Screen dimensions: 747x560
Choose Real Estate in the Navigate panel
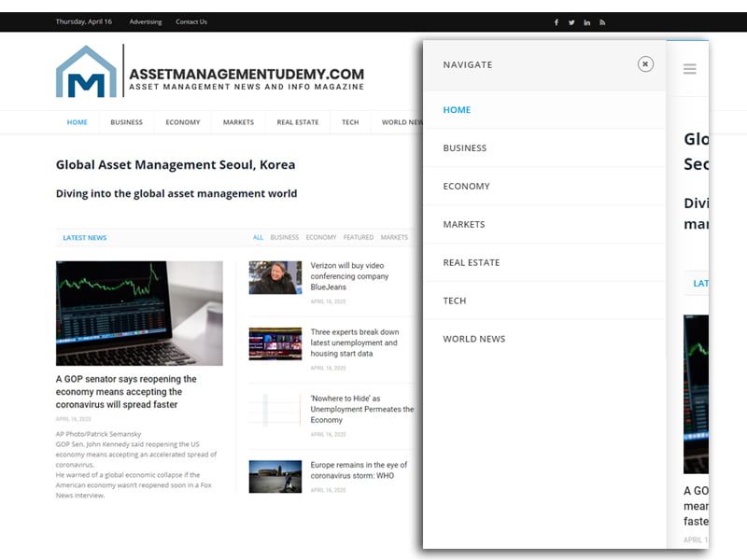[471, 262]
